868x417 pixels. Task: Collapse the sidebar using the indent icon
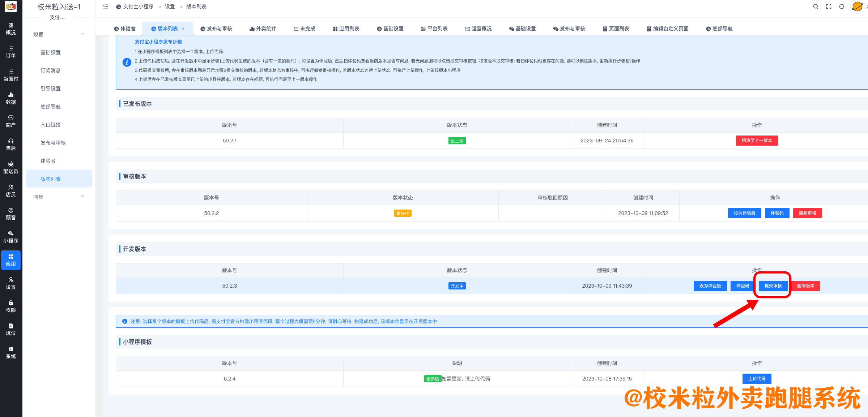click(x=105, y=7)
